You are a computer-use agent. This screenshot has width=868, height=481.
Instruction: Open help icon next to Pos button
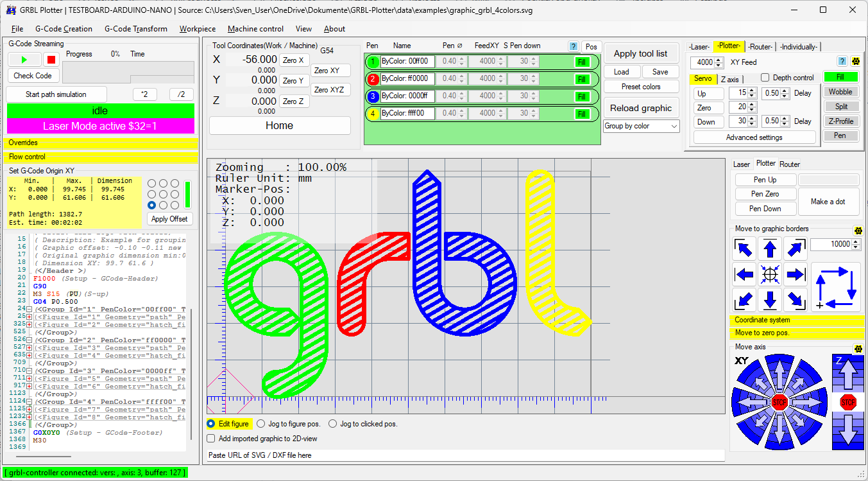pyautogui.click(x=573, y=46)
